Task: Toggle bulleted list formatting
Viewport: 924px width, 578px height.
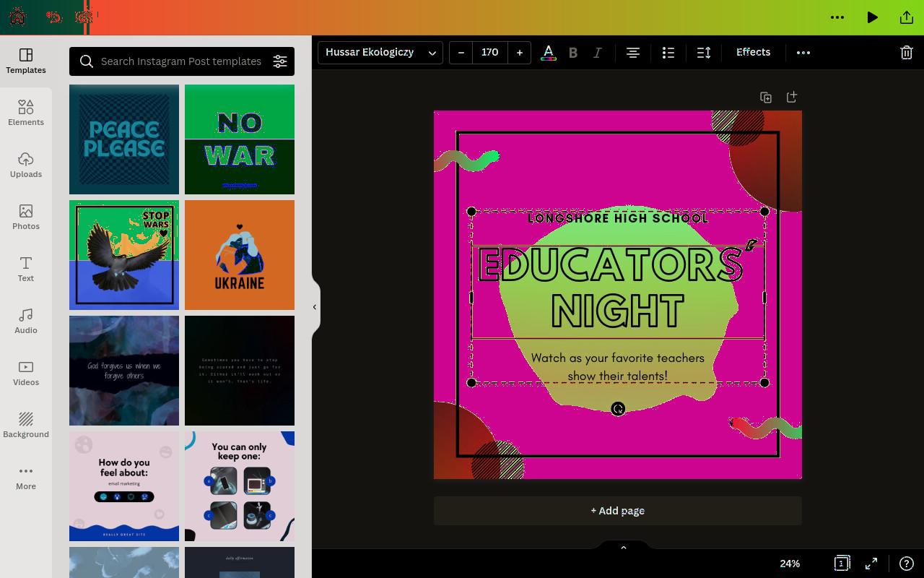Action: click(x=668, y=52)
